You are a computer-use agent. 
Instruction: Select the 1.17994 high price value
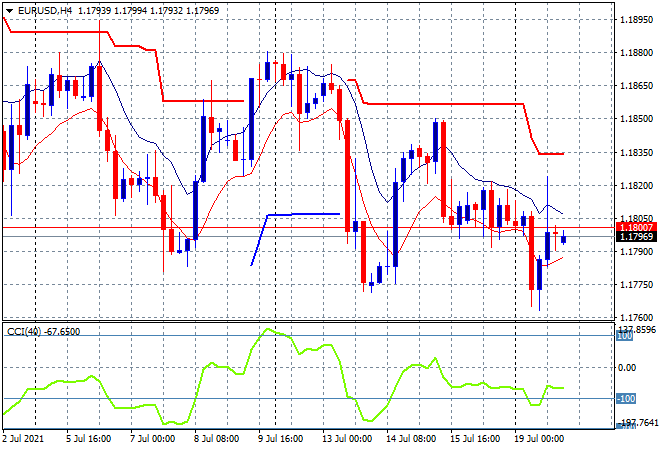coord(131,11)
